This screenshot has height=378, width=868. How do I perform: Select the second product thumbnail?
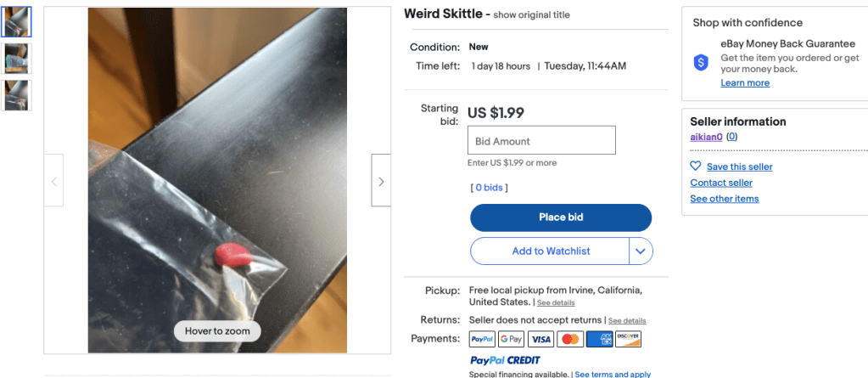17,59
